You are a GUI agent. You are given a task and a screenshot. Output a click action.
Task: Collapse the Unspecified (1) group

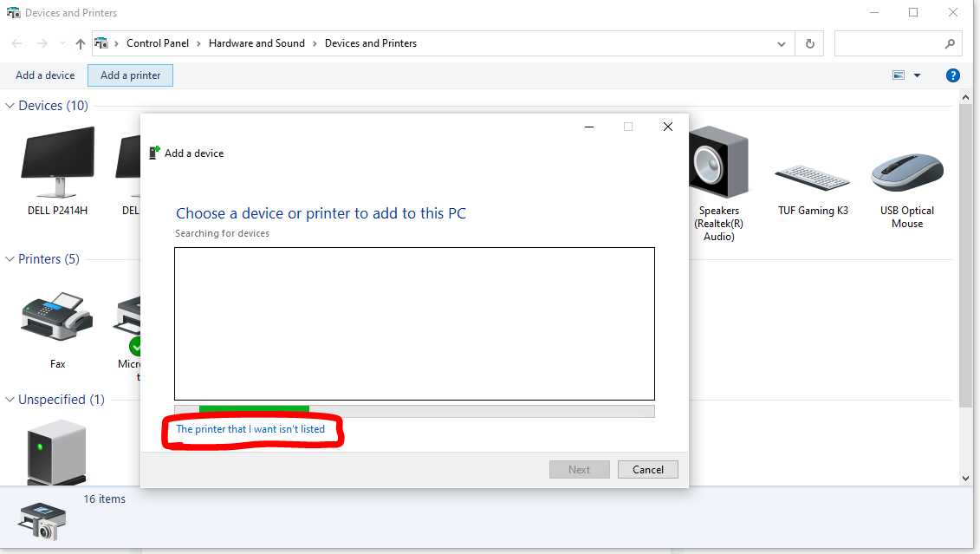(10, 400)
